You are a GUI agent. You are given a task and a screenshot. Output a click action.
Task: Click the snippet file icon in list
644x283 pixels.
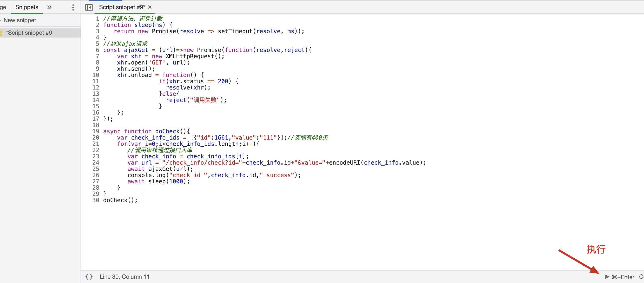(x=1, y=32)
